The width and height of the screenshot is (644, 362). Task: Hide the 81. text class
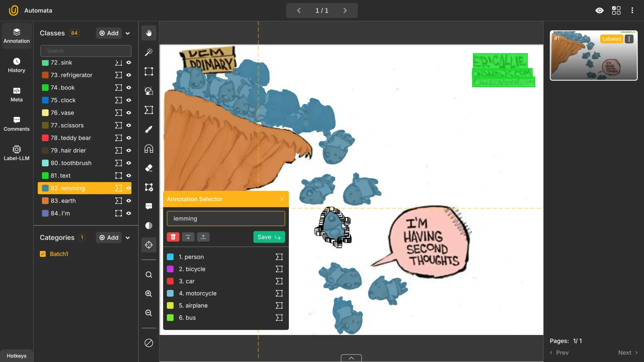coord(129,176)
